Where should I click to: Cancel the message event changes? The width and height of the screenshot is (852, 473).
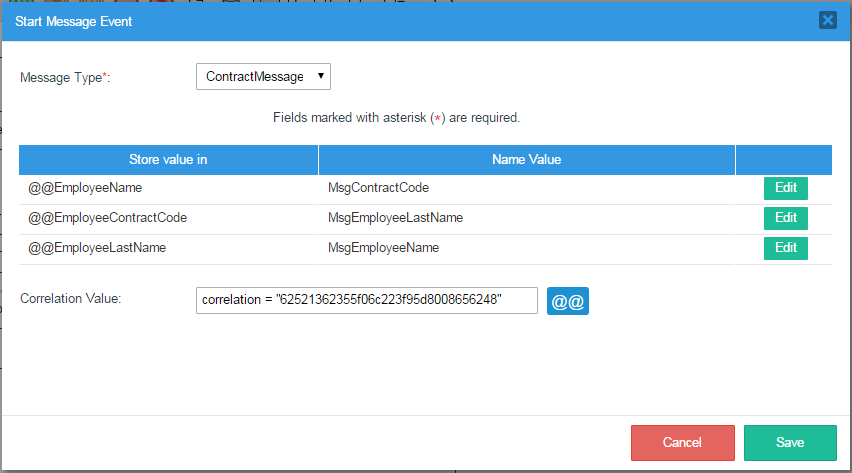click(682, 443)
